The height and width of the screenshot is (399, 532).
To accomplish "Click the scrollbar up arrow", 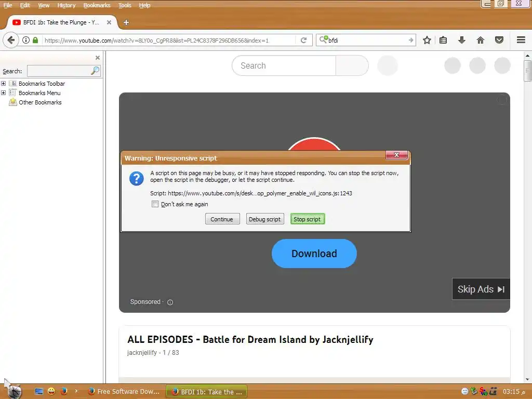I will [527, 55].
